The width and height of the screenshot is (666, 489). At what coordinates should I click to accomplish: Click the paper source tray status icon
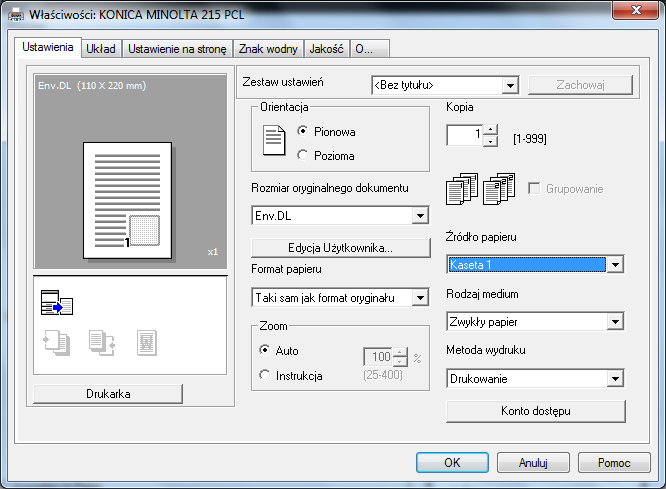click(57, 302)
